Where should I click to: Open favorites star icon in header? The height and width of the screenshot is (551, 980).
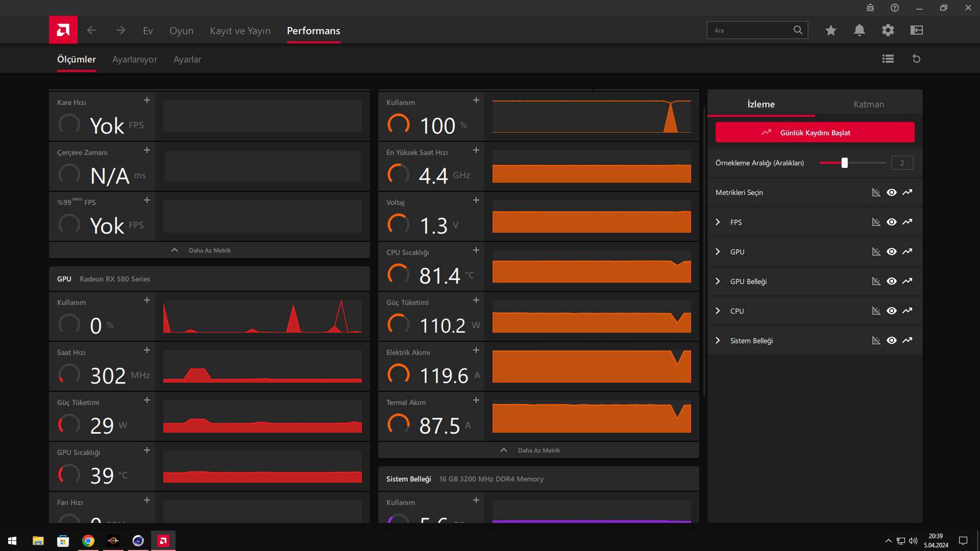point(831,30)
